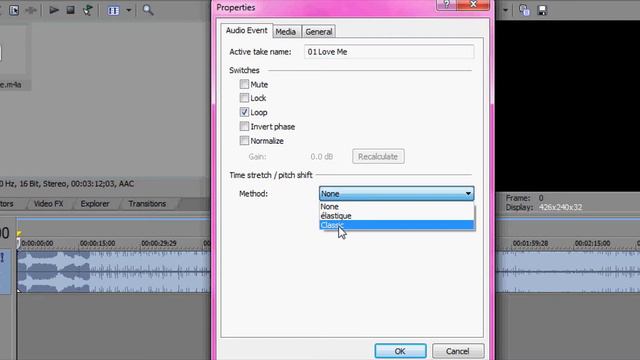Viewport: 640px width, 360px height.
Task: Click the 00:00:15:00 mark on timeline ruler
Action: (x=97, y=243)
